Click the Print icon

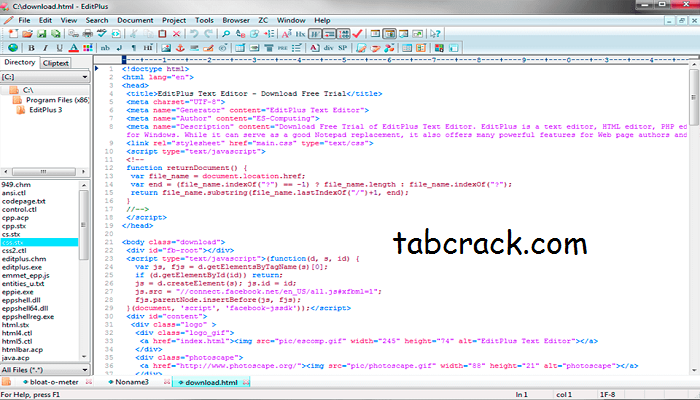(x=88, y=33)
